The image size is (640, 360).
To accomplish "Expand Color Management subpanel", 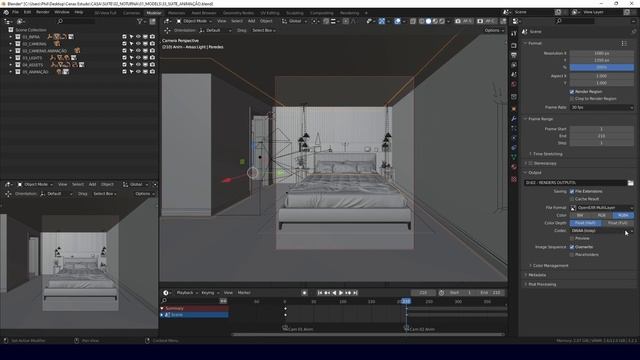I will coord(549,266).
